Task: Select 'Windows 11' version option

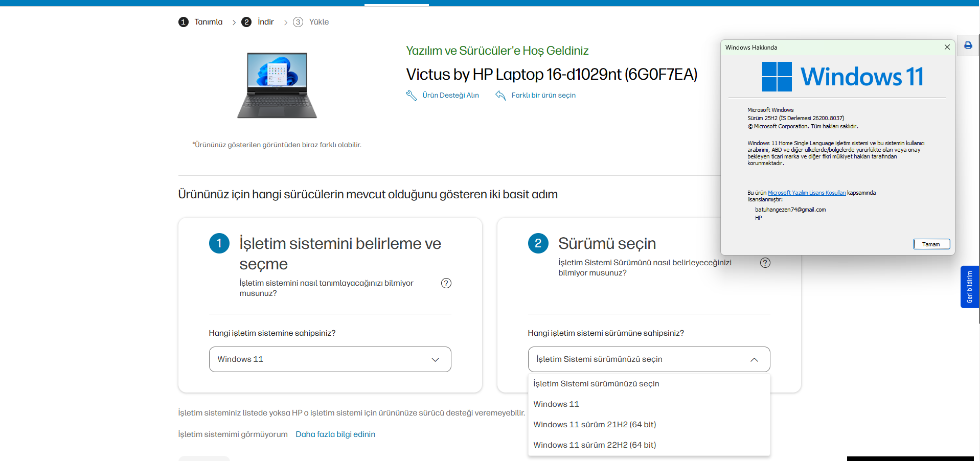Action: (649, 404)
